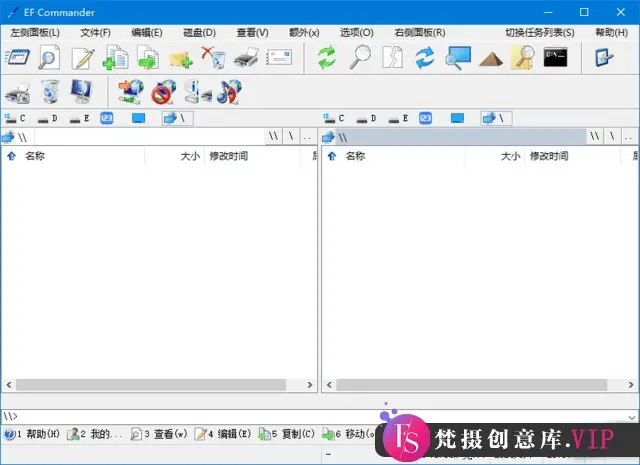Select drive E in right panel
The width and height of the screenshot is (640, 465).
[398, 119]
